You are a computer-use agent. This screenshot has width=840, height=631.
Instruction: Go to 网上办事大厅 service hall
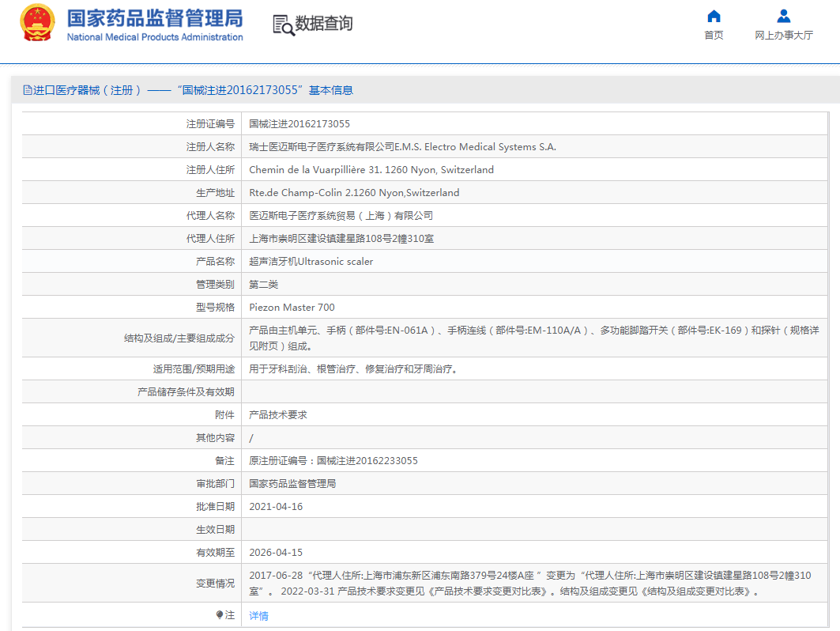click(783, 36)
